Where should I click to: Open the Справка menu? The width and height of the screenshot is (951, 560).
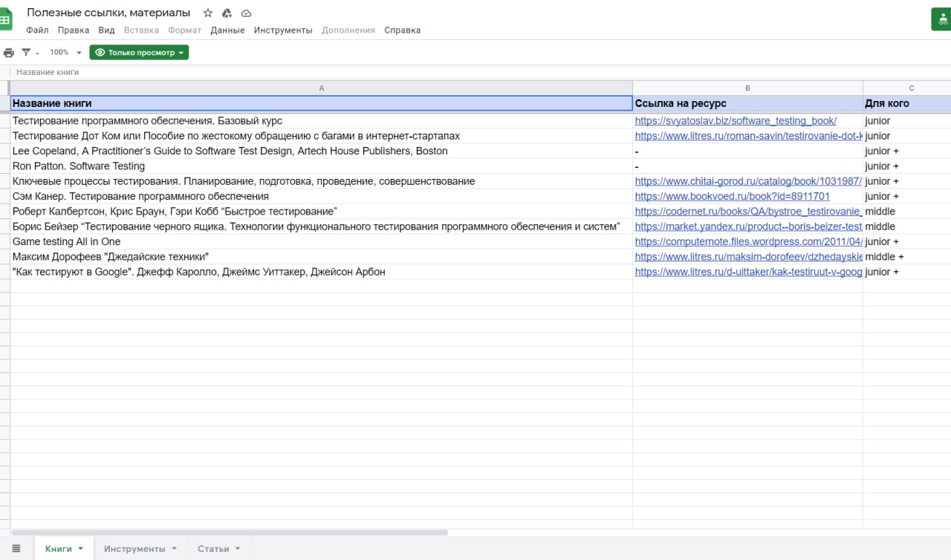point(403,30)
